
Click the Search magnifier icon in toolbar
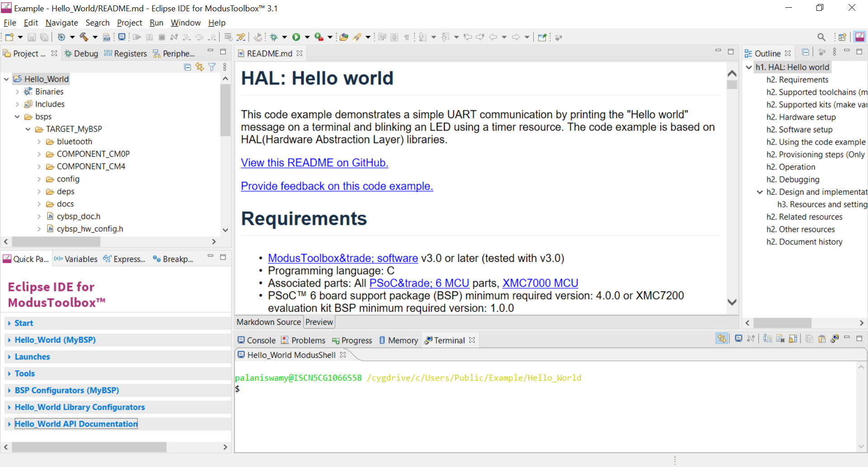(821, 37)
